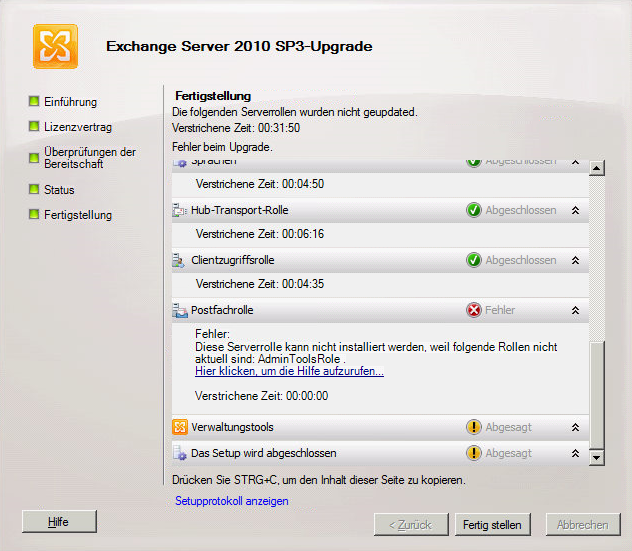The width and height of the screenshot is (632, 551).
Task: Click green square next to Status
Action: 34,189
